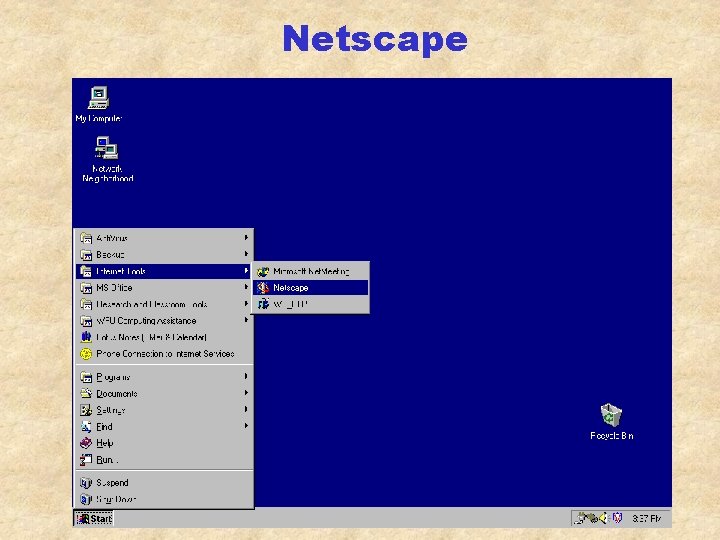
Task: Click the "Recycle Bin" icon label
Action: click(x=612, y=435)
